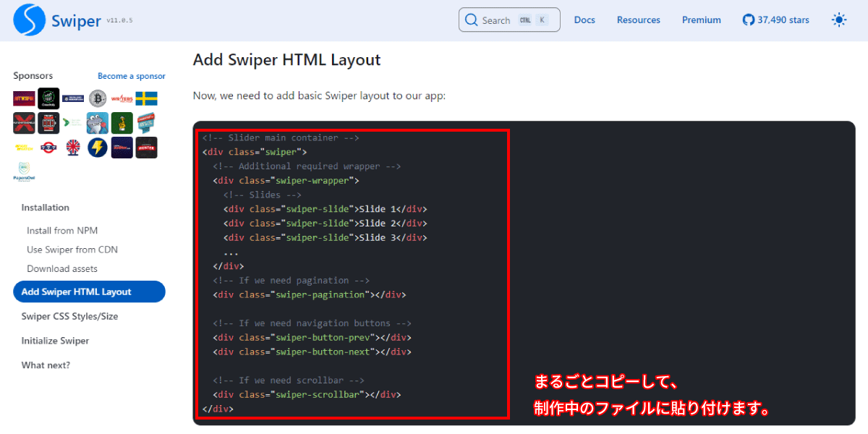Viewport: 868px width, 434px height.
Task: Open the red-purple HITNSPIN sponsor logo
Action: click(24, 98)
